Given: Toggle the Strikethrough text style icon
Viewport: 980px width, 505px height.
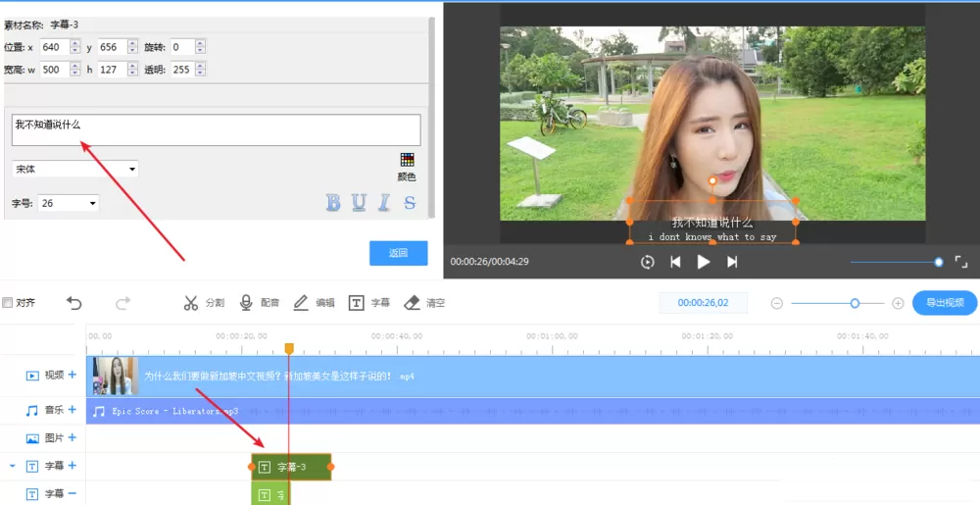Looking at the screenshot, I should pos(410,203).
